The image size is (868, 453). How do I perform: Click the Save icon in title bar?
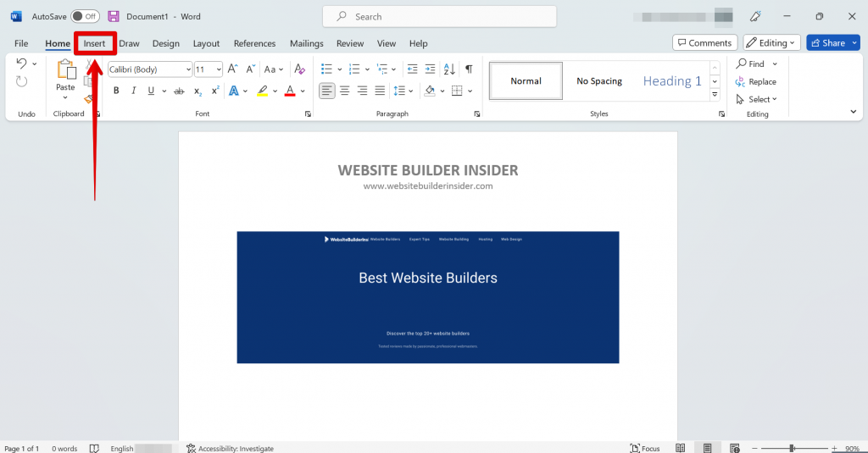[114, 17]
